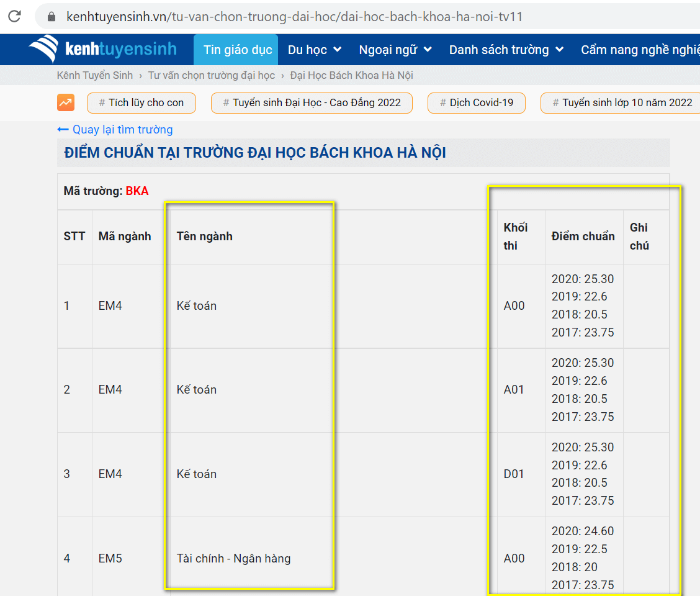Image resolution: width=700 pixels, height=596 pixels.
Task: Select Tuyển sinh Đại Học - Cao Đẳng 2022 tag
Action: tap(312, 102)
